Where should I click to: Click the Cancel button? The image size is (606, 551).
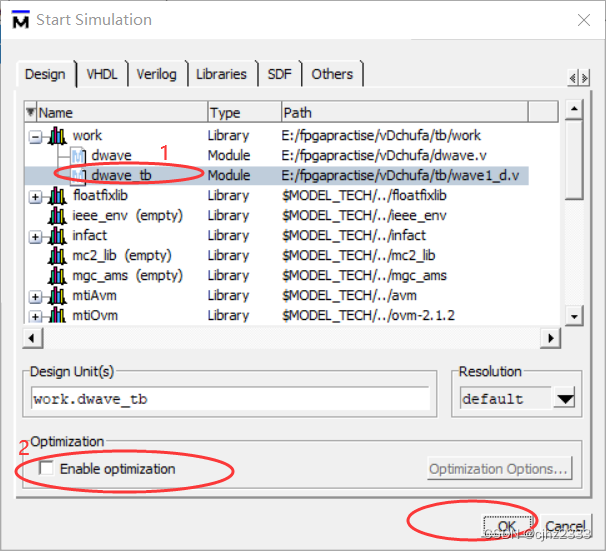point(565,526)
